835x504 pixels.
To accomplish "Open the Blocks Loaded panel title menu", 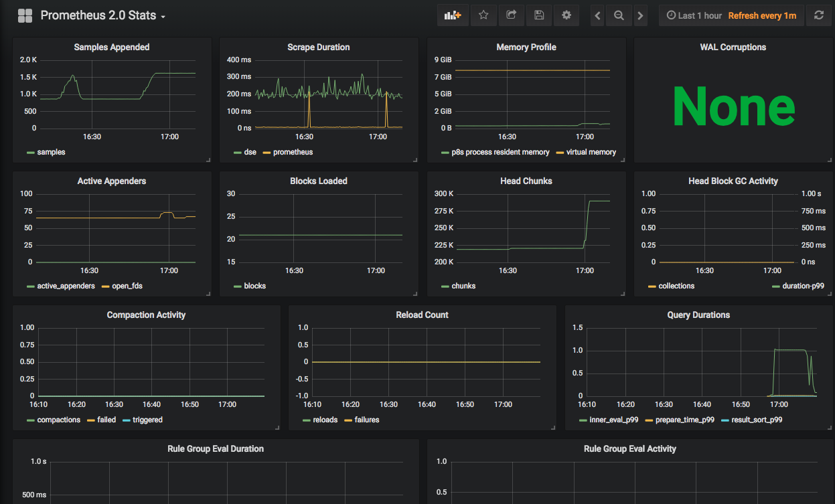I will click(319, 181).
